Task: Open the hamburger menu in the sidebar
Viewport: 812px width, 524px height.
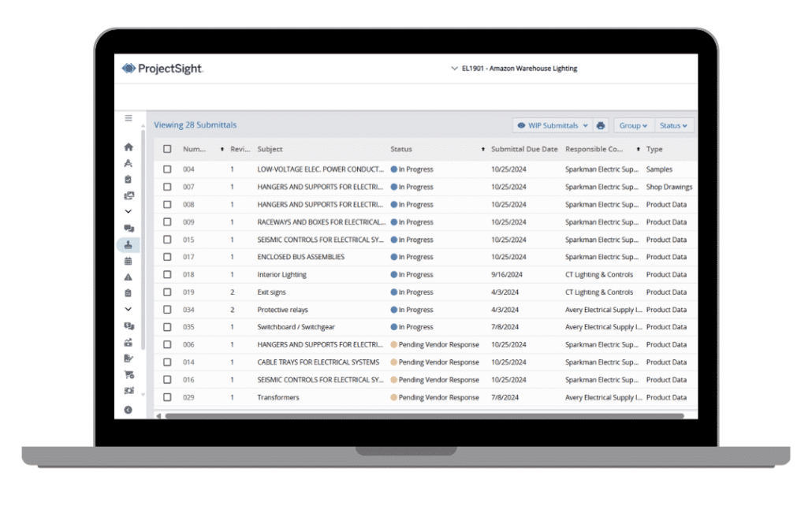Action: coord(129,118)
